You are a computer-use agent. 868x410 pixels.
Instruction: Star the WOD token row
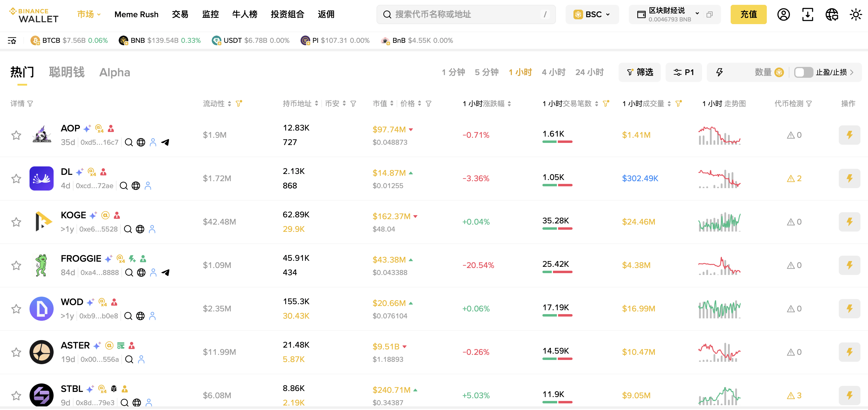pos(16,309)
